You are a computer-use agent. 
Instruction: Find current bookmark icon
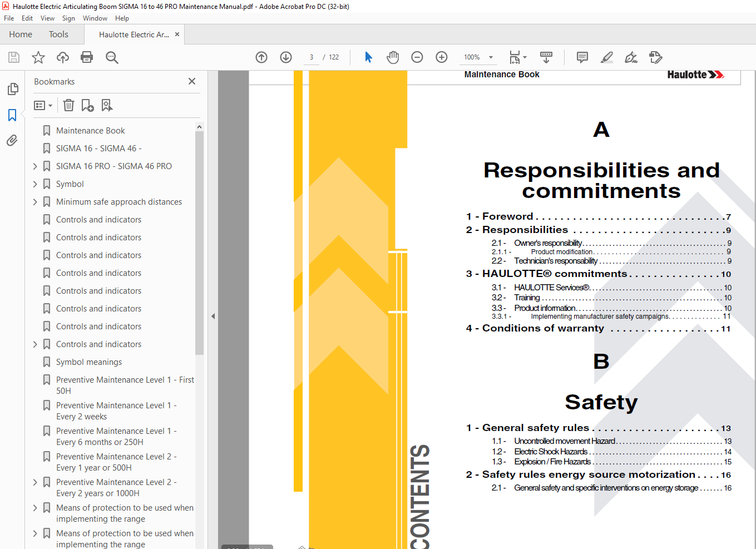(107, 105)
